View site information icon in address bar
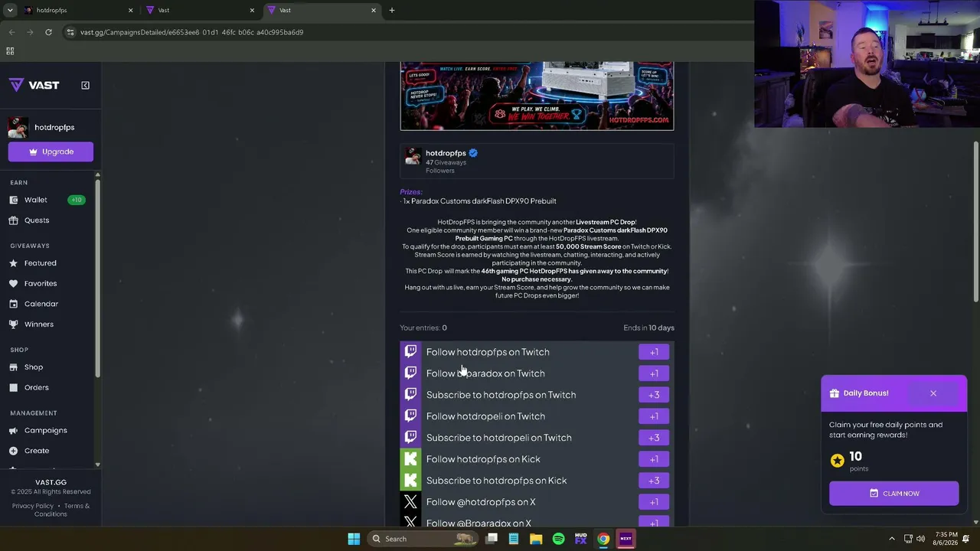 pyautogui.click(x=70, y=32)
